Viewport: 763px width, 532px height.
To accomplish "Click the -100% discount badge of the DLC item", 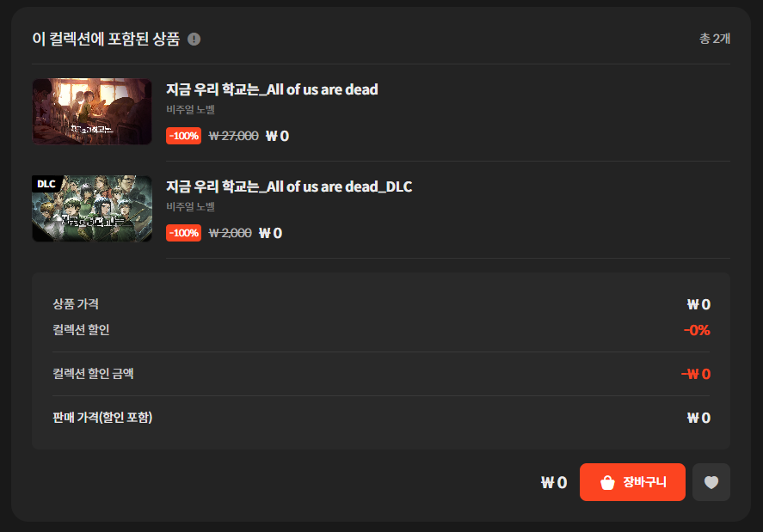I will [183, 233].
